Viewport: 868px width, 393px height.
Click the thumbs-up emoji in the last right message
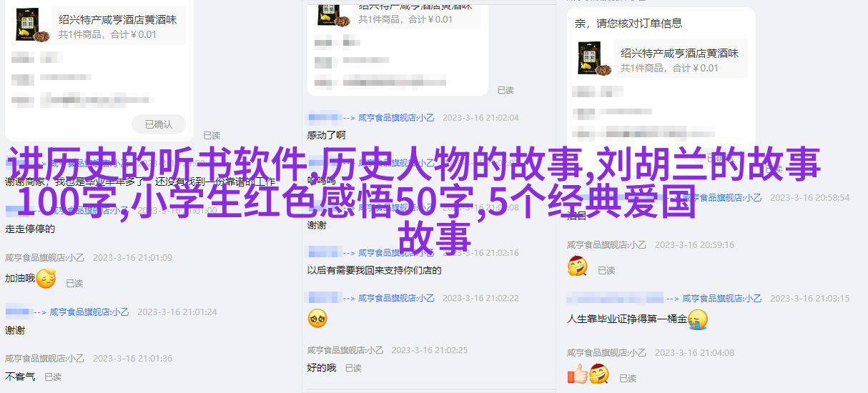pyautogui.click(x=577, y=374)
